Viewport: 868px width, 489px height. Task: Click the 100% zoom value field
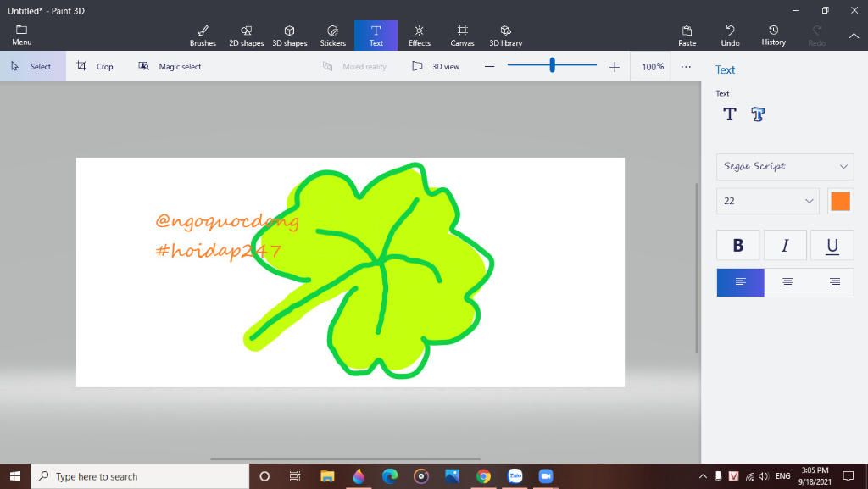(x=652, y=66)
